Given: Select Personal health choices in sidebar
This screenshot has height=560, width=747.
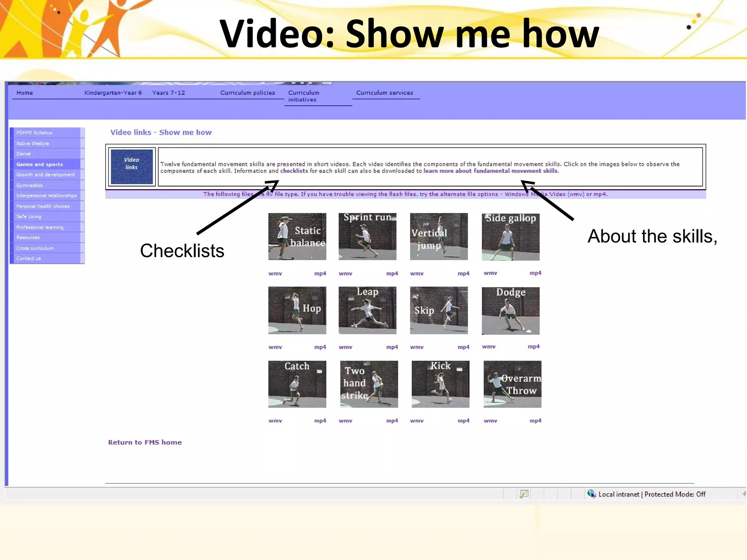Looking at the screenshot, I should click(x=47, y=206).
